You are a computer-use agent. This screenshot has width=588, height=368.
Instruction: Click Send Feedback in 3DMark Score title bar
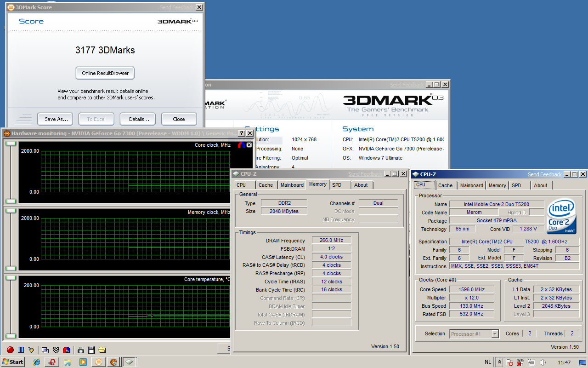pos(177,7)
